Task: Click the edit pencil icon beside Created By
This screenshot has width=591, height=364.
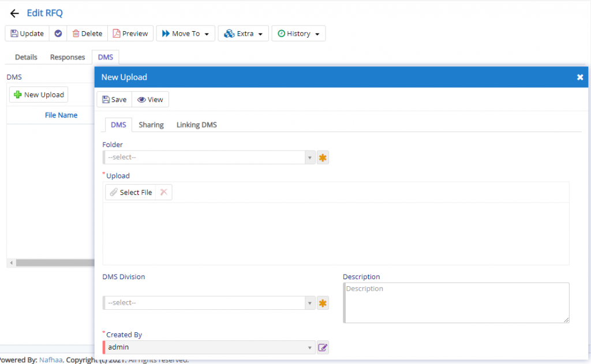Action: click(323, 347)
